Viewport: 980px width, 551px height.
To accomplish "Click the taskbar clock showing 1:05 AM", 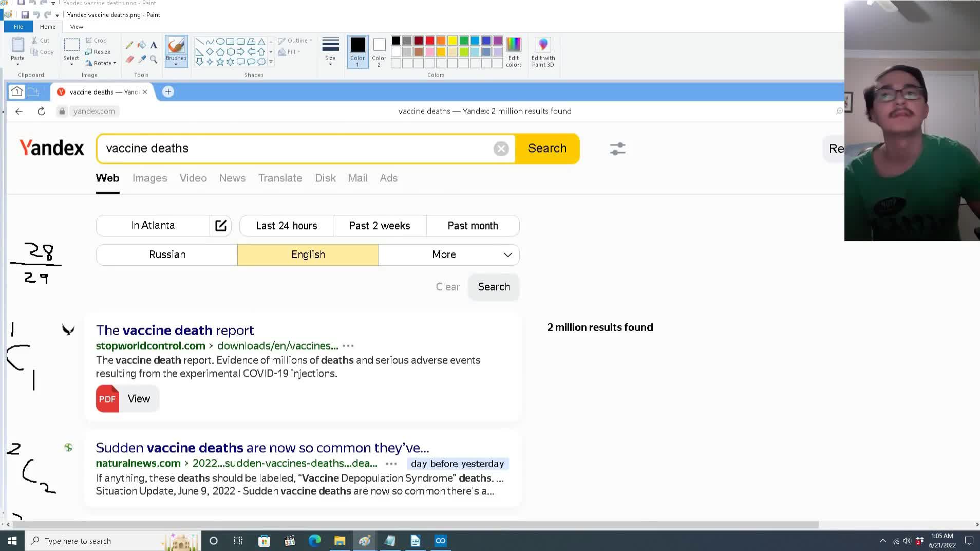I will point(942,541).
